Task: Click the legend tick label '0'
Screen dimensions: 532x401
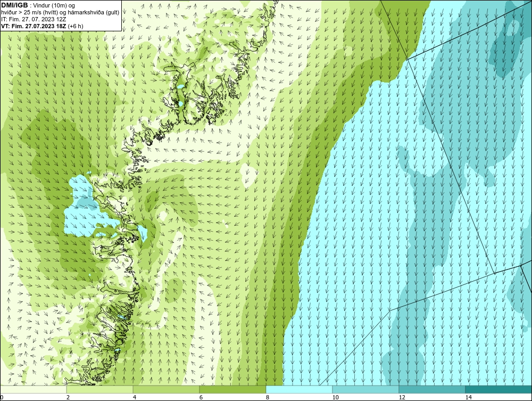Action: 2,398
